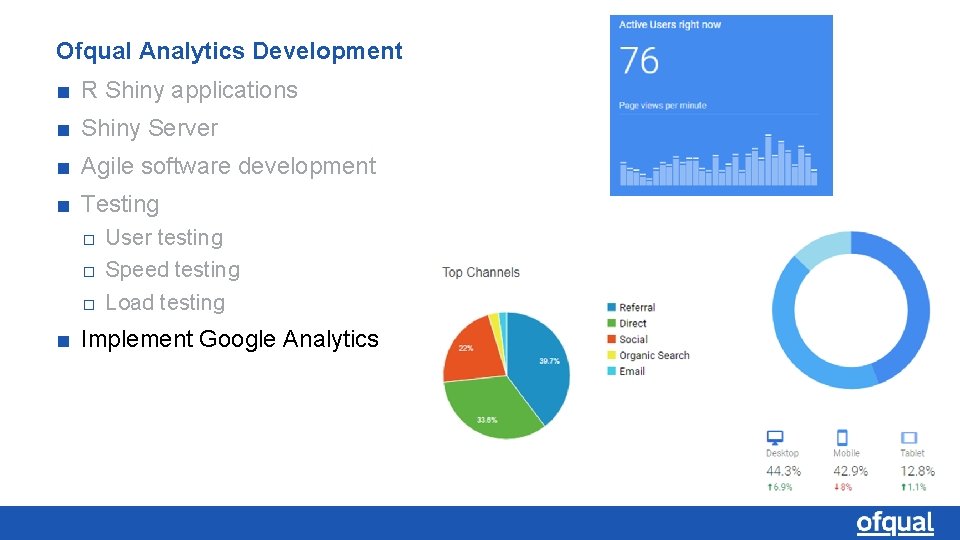Select the Organic Search legend swatch

point(611,355)
